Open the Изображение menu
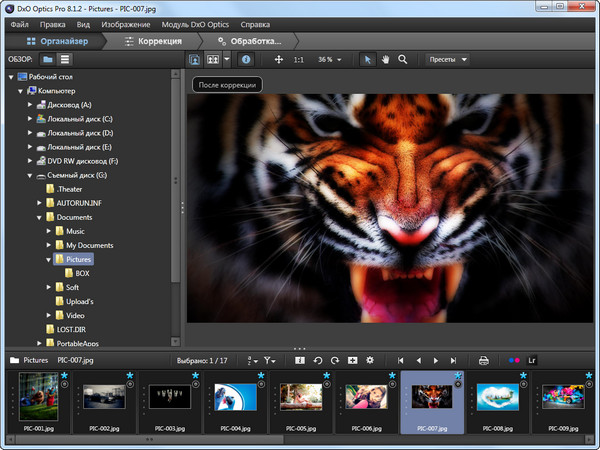The image size is (600, 450). pos(125,23)
